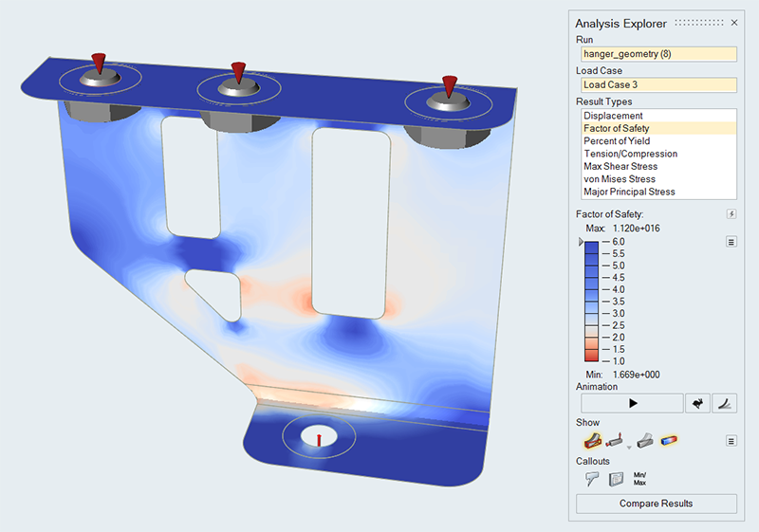Open the Run hanger_geometry (8) dropdown
This screenshot has width=759, height=532.
656,54
